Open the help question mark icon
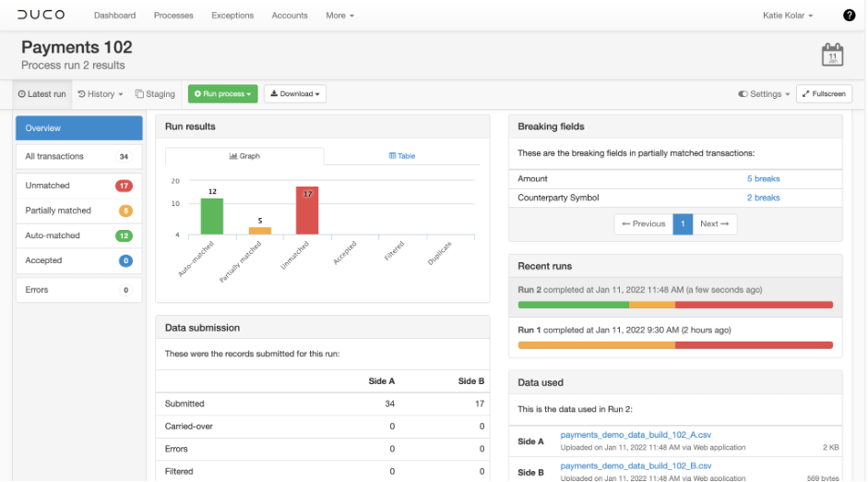868x482 pixels. point(849,16)
